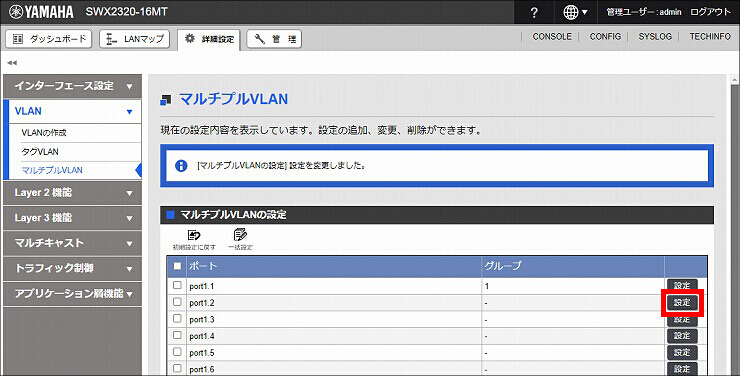Open SYSLOG link
This screenshot has height=376, width=740.
655,36
